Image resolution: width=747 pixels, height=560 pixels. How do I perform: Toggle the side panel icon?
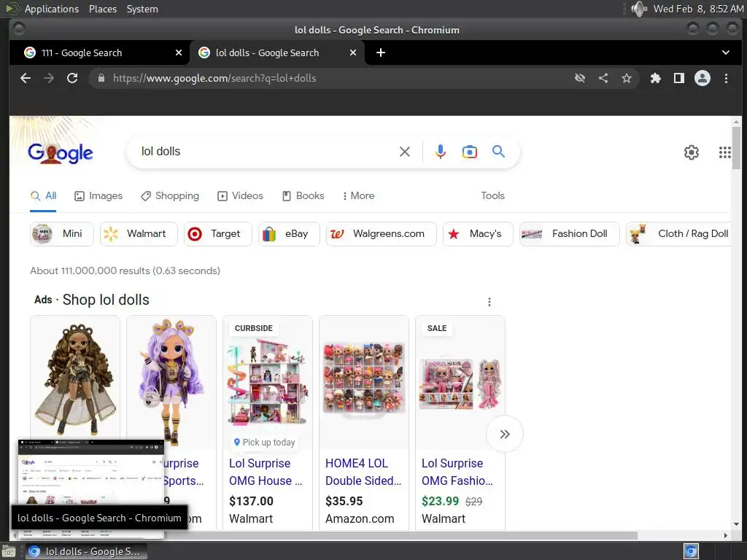pos(679,78)
